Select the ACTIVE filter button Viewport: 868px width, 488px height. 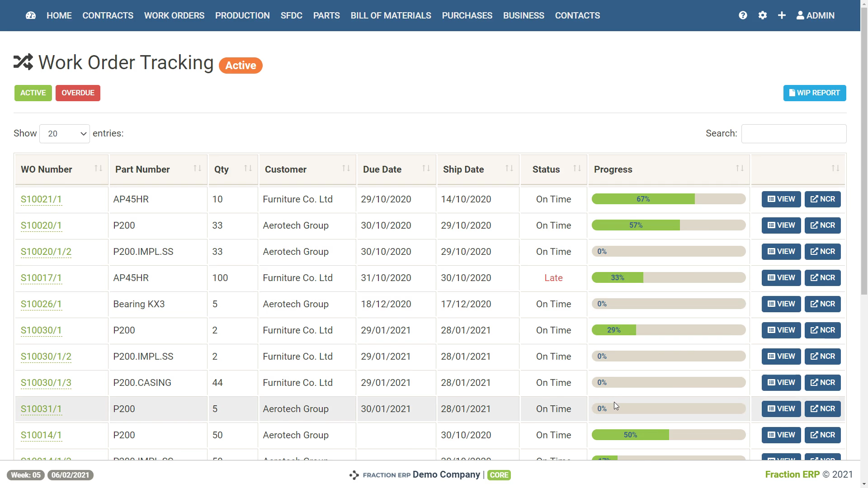click(33, 93)
